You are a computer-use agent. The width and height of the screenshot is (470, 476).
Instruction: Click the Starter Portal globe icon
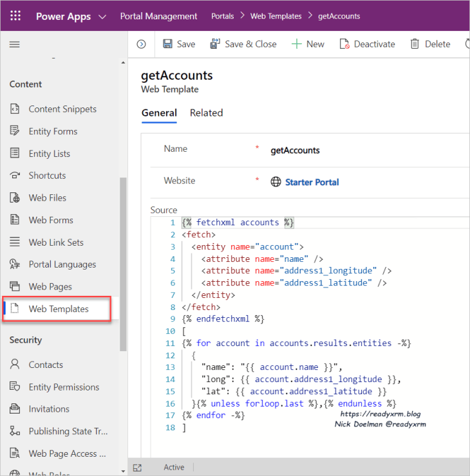click(276, 182)
